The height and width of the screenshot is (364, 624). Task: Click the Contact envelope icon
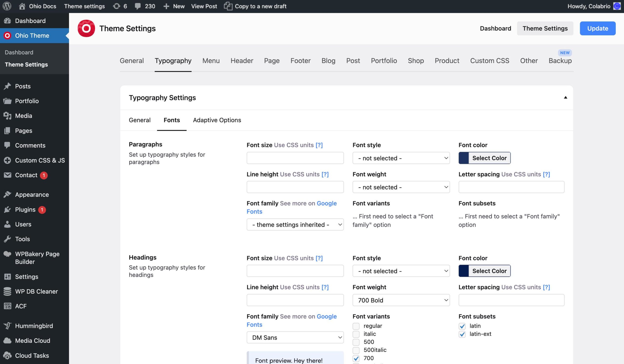click(x=7, y=175)
